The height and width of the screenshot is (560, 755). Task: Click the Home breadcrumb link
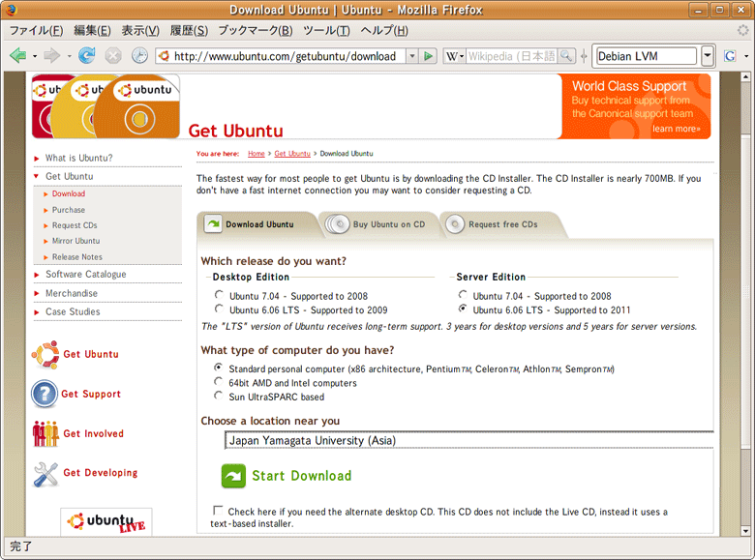click(257, 154)
